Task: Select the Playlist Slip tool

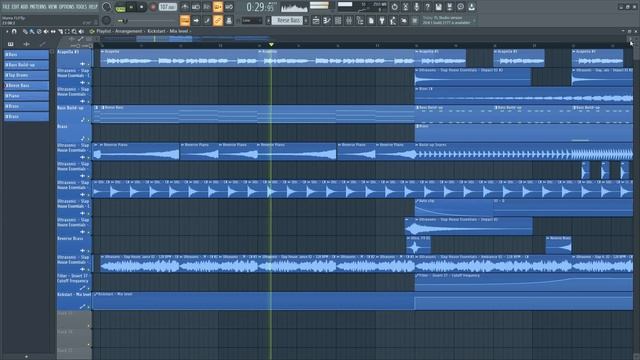Action: [53, 31]
